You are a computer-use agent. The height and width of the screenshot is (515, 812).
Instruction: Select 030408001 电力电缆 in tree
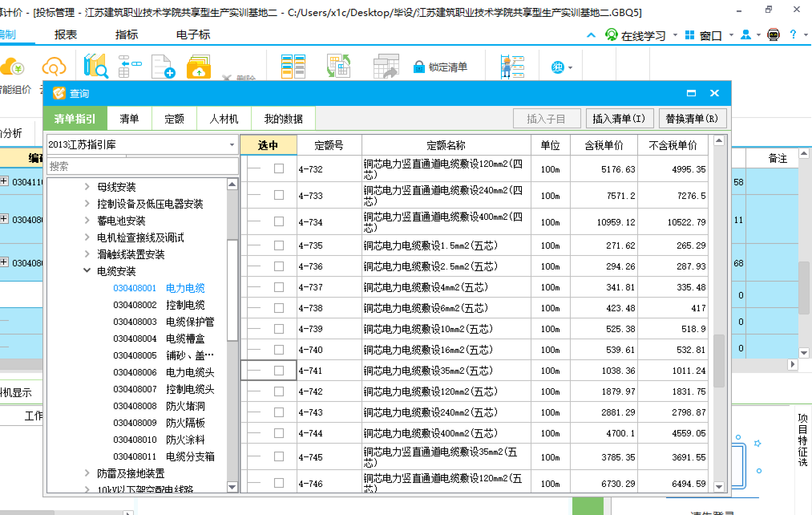159,288
